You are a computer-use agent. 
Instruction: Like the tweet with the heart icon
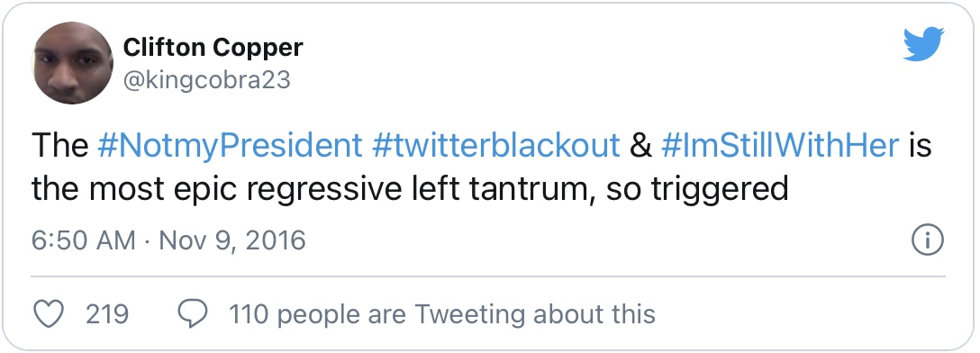(x=48, y=313)
